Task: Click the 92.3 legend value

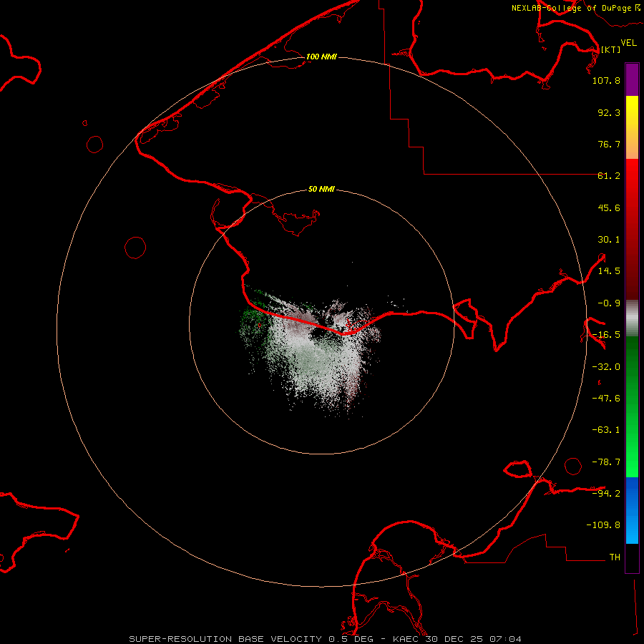Action: (x=609, y=112)
